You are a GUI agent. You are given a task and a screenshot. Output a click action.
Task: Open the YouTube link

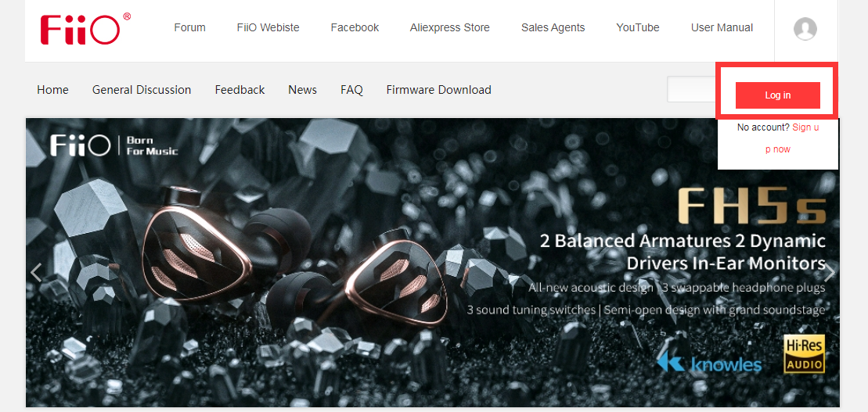(x=638, y=27)
